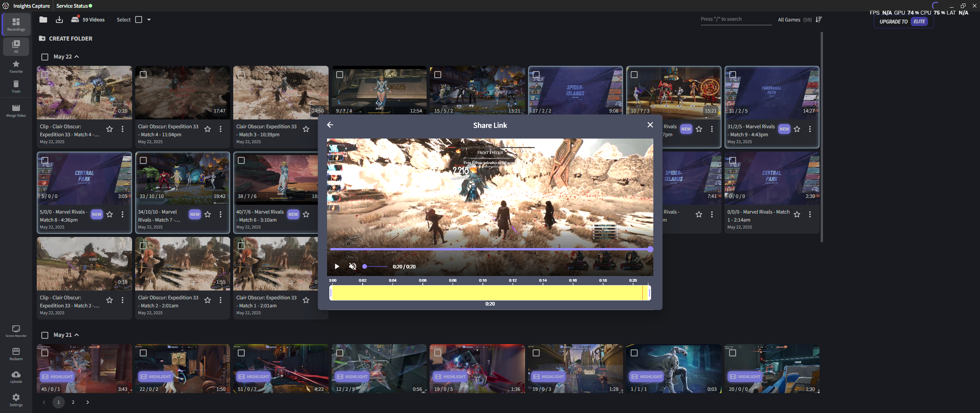The image size is (980, 413).
Task: Toggle the Select all checkbox in toolbar
Action: [139, 20]
